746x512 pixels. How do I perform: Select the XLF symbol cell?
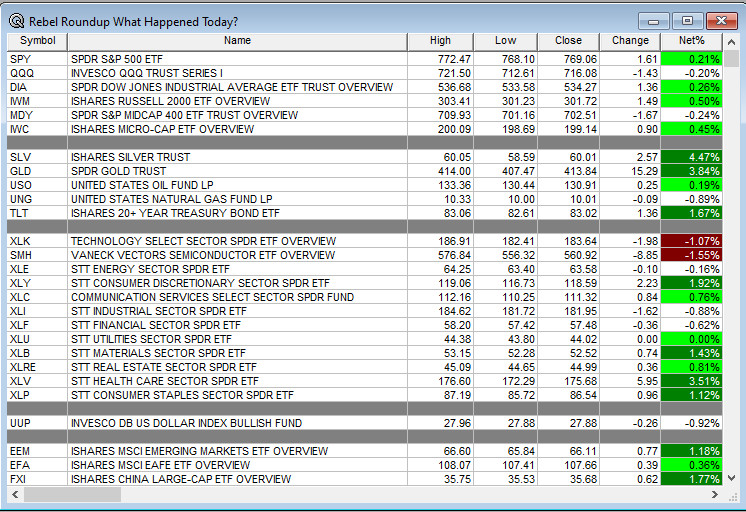(38, 325)
